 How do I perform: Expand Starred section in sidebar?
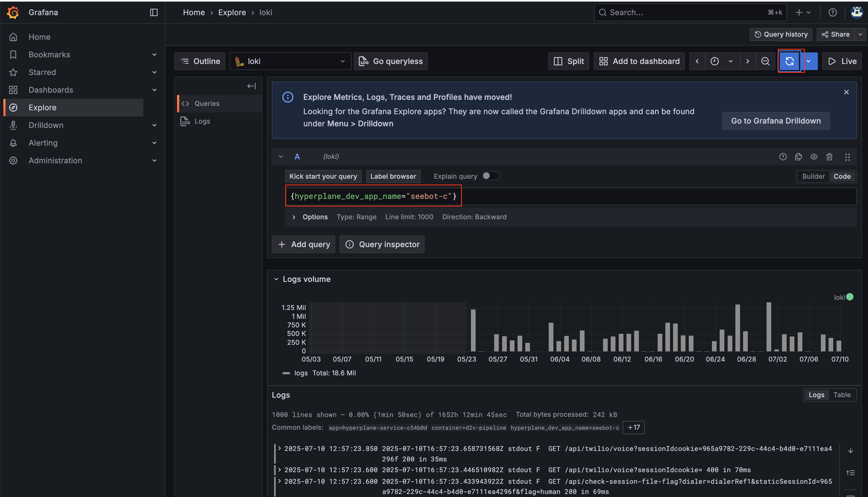coord(154,72)
